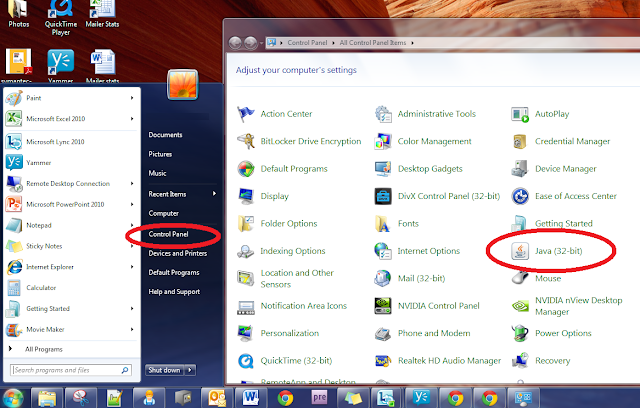640x408 pixels.
Task: Open Music from Start menu
Action: pyautogui.click(x=158, y=173)
